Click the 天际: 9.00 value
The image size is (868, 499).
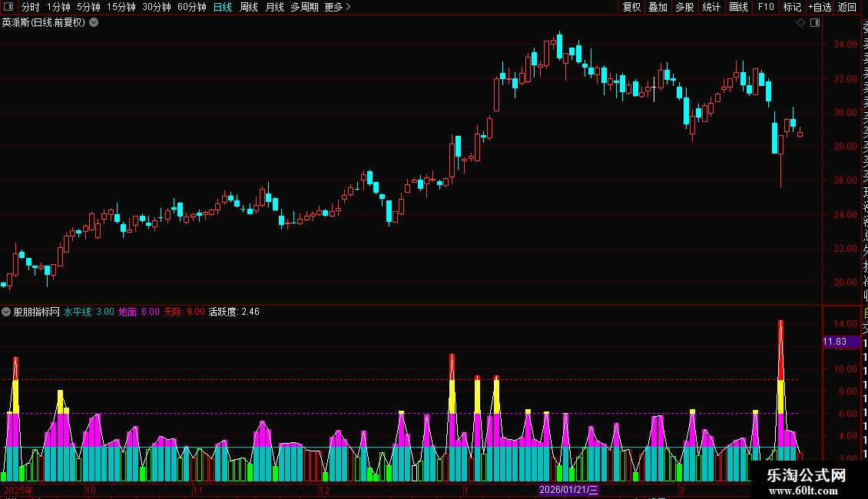tap(184, 312)
